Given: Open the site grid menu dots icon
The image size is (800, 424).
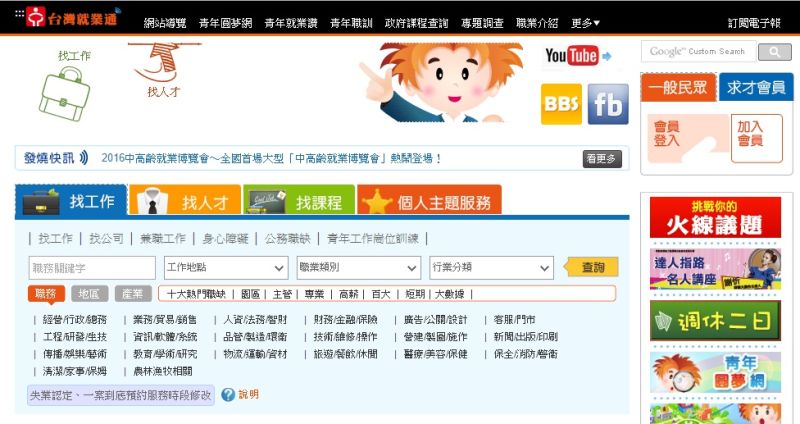Looking at the screenshot, I should (19, 13).
